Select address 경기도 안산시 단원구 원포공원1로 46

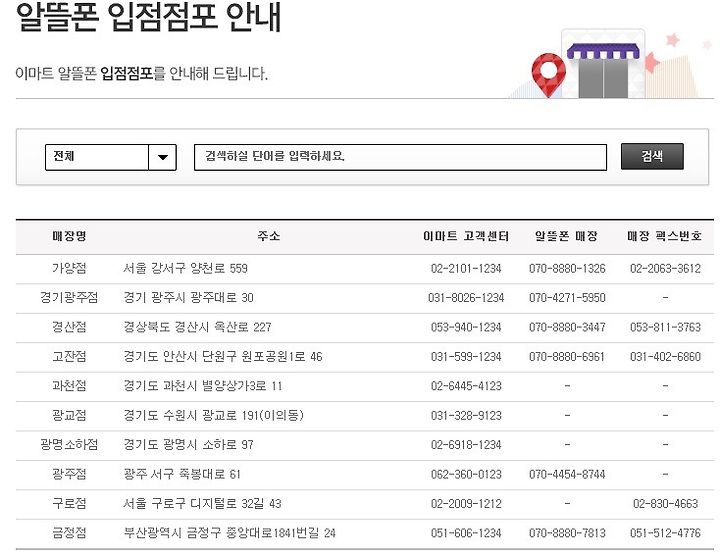[223, 356]
